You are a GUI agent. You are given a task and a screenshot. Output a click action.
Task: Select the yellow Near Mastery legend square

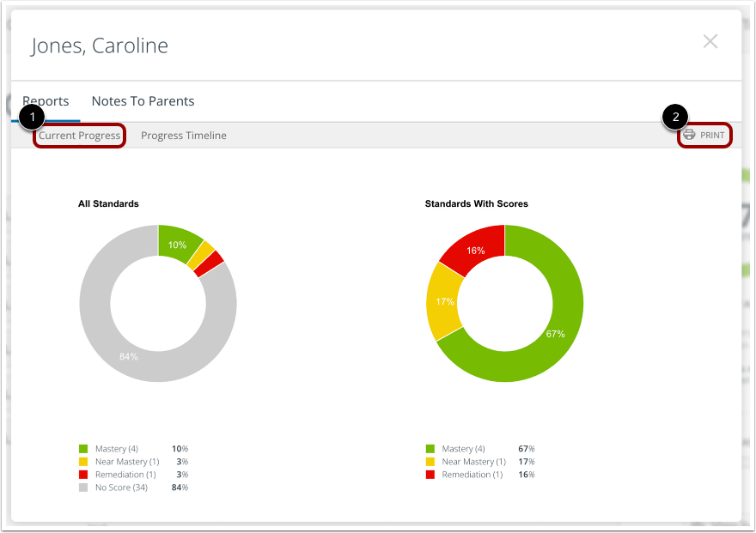point(82,461)
